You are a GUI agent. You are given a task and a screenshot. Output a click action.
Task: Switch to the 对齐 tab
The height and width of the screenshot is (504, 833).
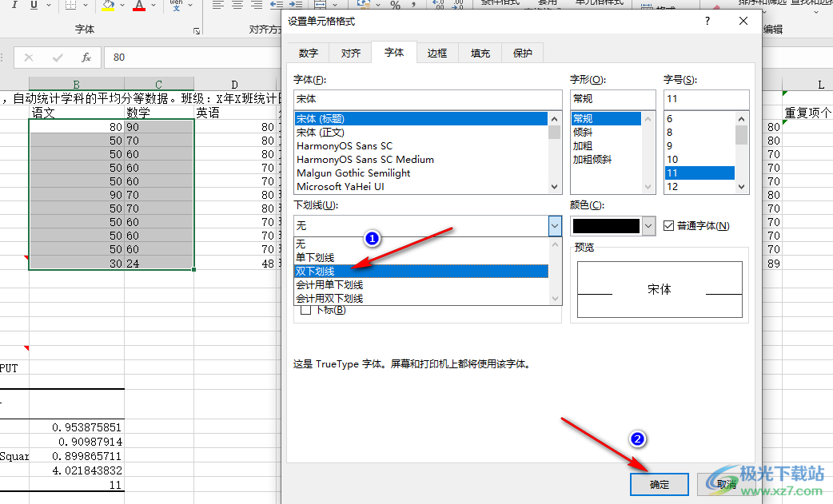coord(351,53)
